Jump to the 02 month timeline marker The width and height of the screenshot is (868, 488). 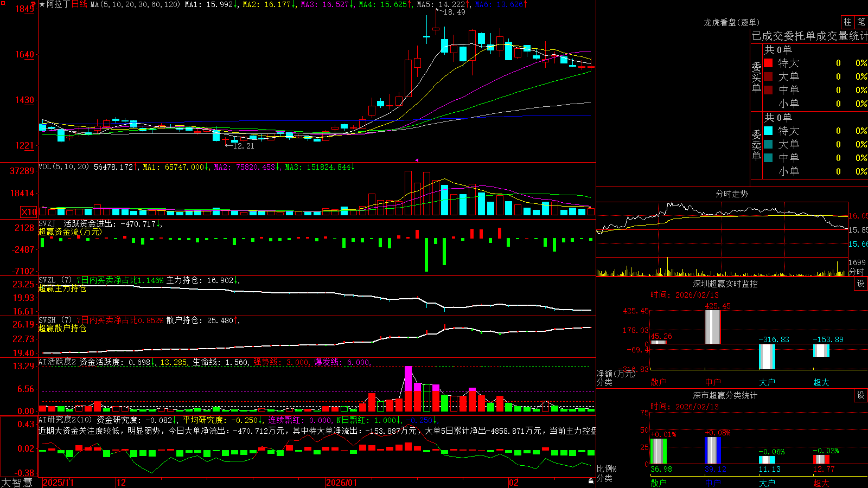tap(514, 483)
